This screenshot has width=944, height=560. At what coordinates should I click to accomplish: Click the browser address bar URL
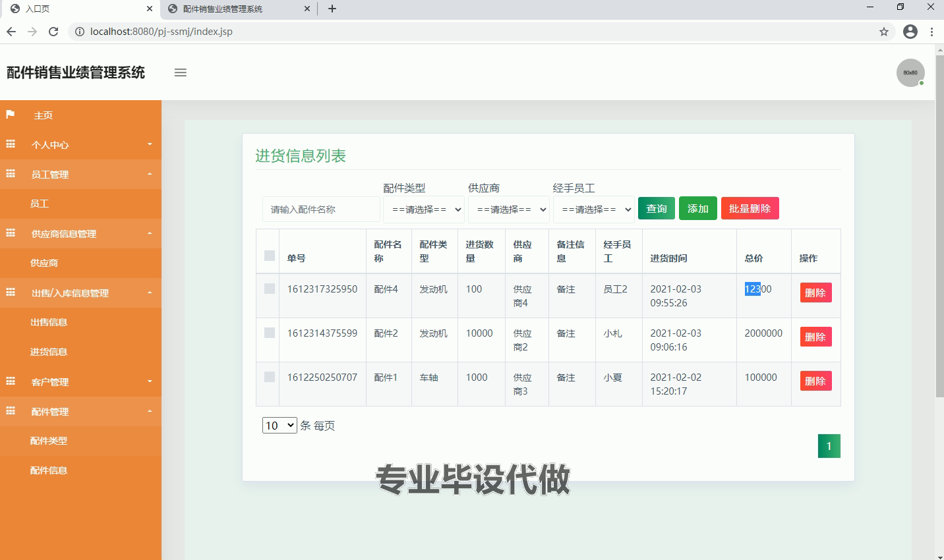(162, 32)
